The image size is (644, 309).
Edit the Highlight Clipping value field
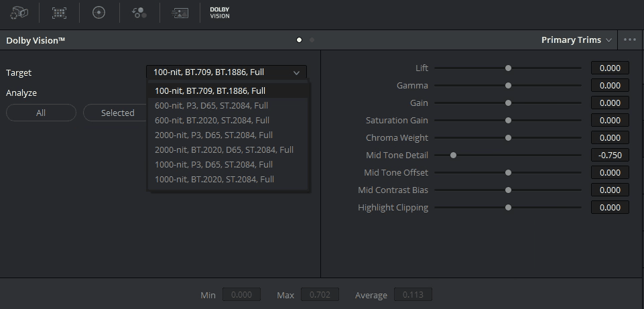[x=610, y=208]
